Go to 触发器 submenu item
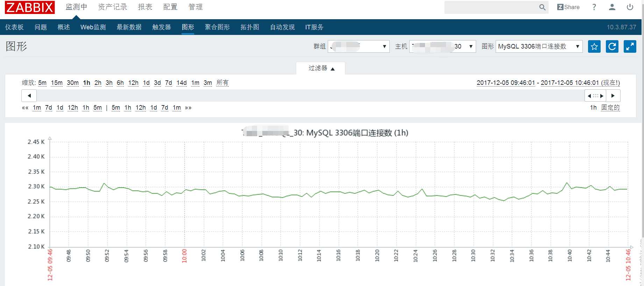This screenshot has width=644, height=286. [162, 27]
